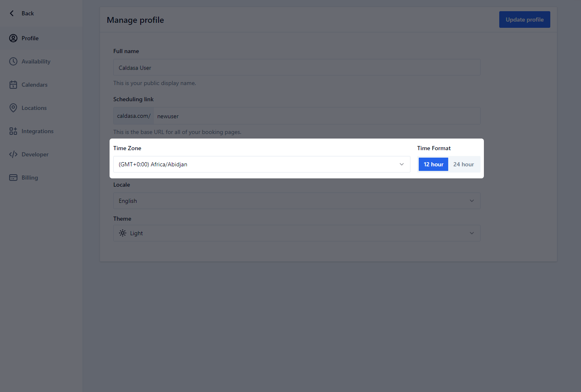Click the sun icon in the Theme field
581x392 pixels.
(x=122, y=233)
